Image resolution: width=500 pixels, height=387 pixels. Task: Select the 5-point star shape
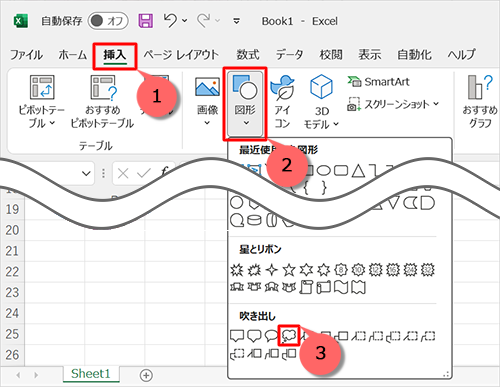289,270
